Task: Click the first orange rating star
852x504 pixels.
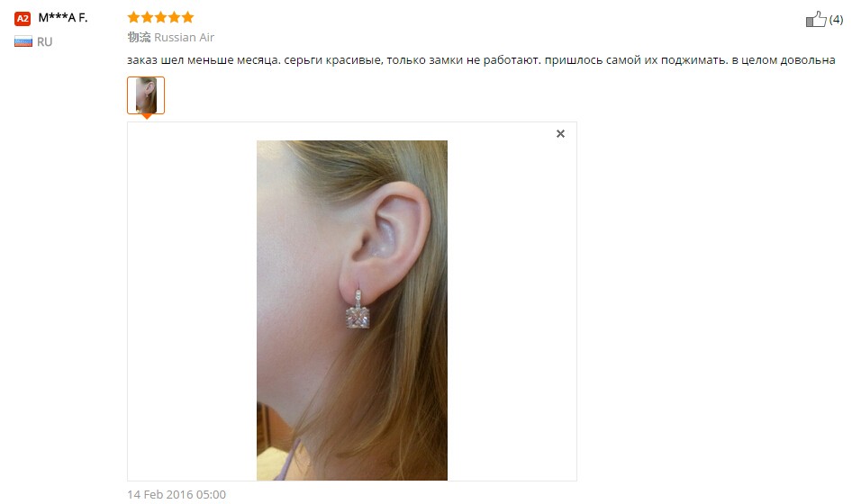Action: coord(133,17)
